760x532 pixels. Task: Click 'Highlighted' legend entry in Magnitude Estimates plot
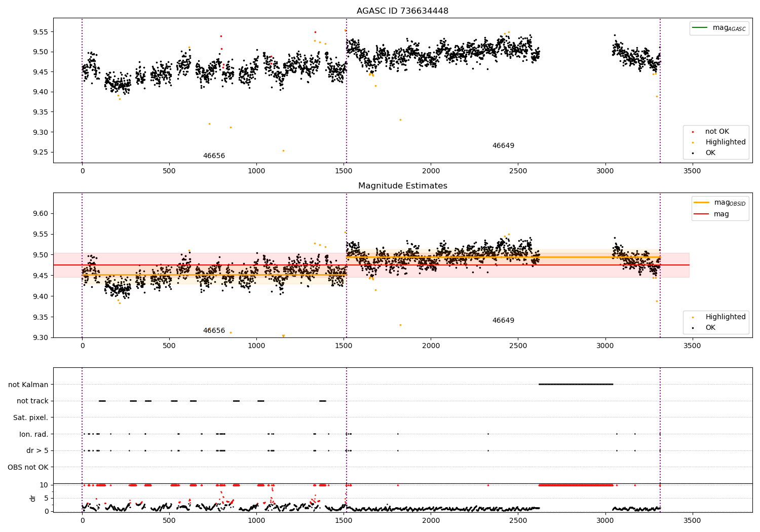719,317
